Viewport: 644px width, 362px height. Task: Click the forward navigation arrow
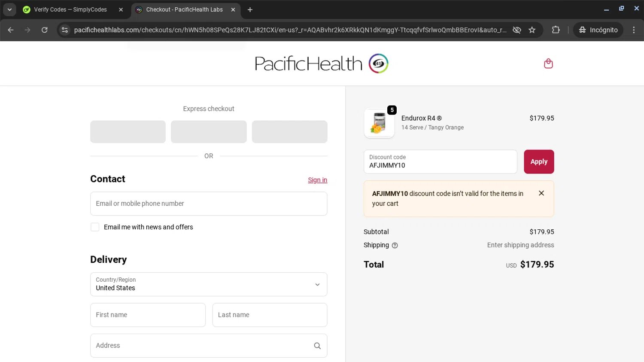click(x=27, y=30)
